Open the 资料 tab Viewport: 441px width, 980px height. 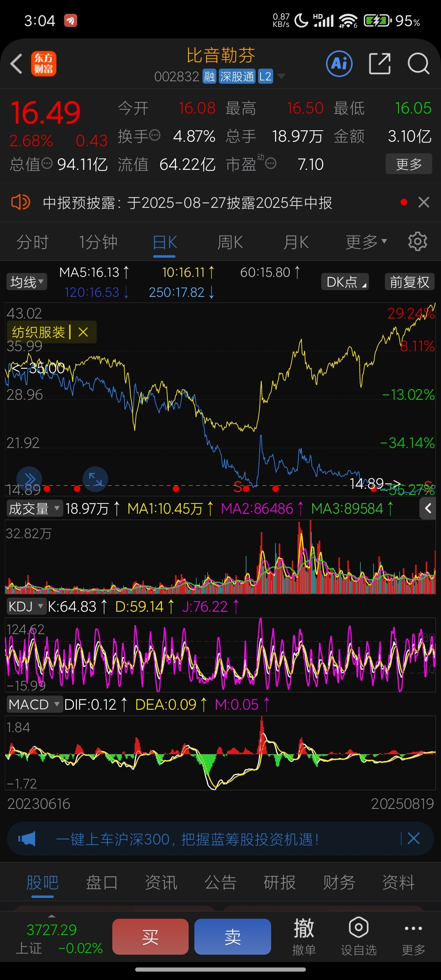399,882
